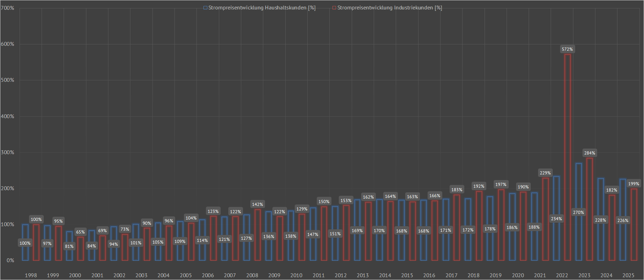Click the 572% data label
The width and height of the screenshot is (644, 280).
coord(567,49)
